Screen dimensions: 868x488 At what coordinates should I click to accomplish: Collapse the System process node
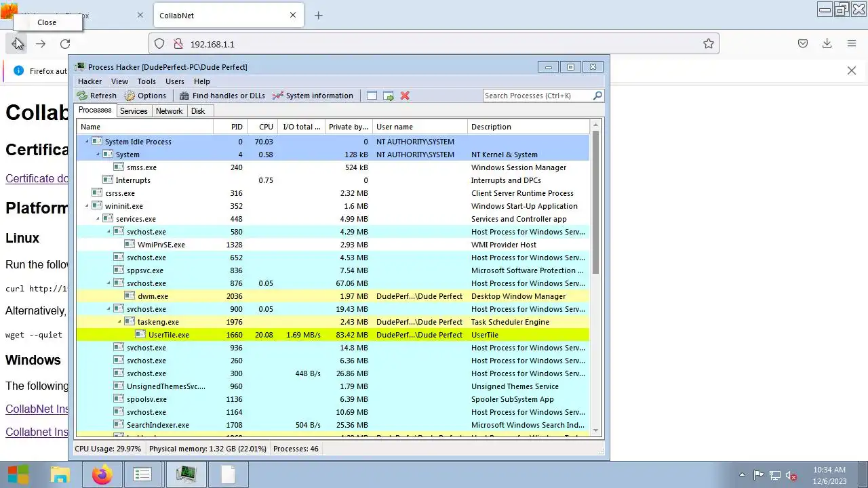pos(98,155)
